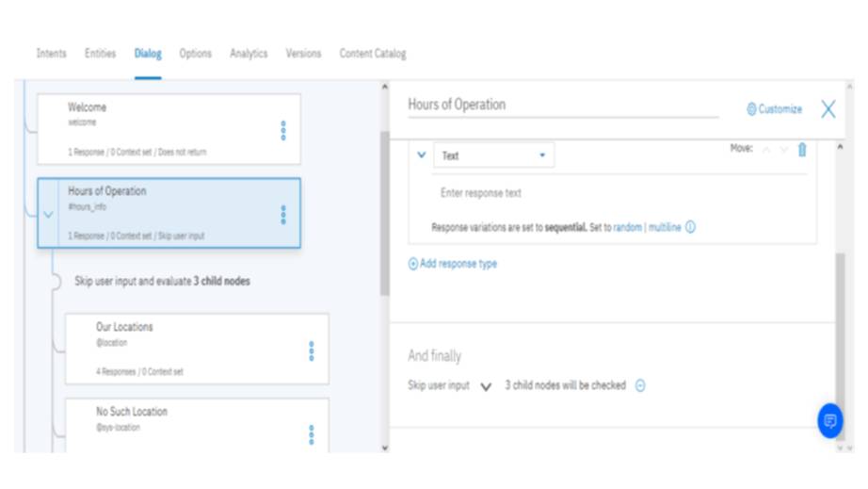This screenshot has height=489, width=868.
Task: Open the chat assistant floating button
Action: pyautogui.click(x=829, y=421)
